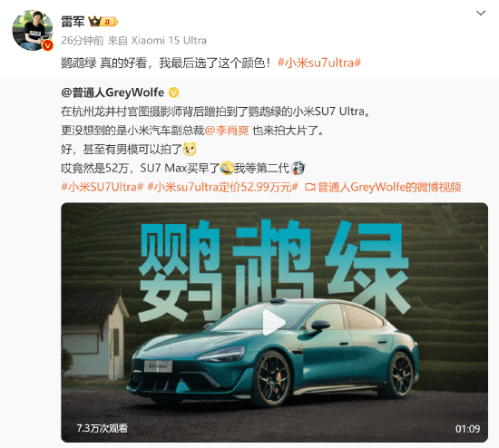The width and height of the screenshot is (499, 448).
Task: Click the doge emoji after 男模可以拍了
Action: click(190, 149)
